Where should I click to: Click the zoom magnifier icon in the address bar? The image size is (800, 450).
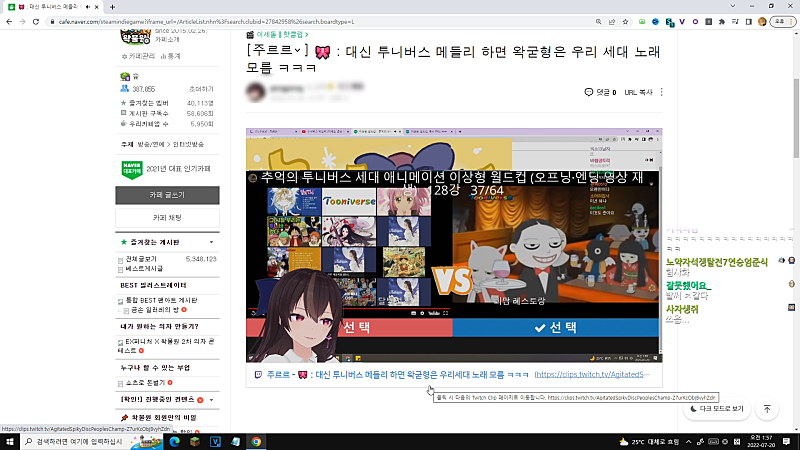point(598,22)
